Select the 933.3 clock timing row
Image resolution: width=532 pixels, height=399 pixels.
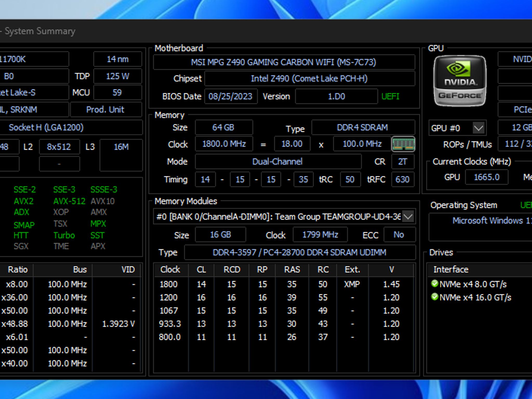[x=284, y=324]
